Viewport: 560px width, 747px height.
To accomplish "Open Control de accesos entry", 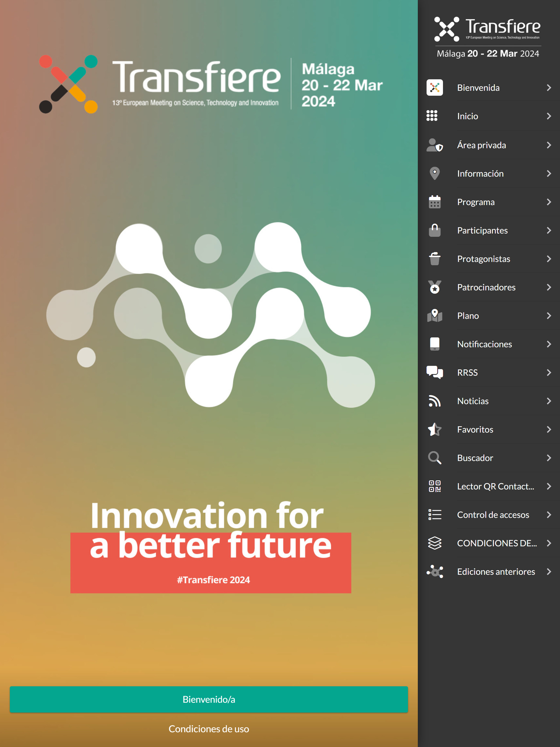I will point(489,514).
